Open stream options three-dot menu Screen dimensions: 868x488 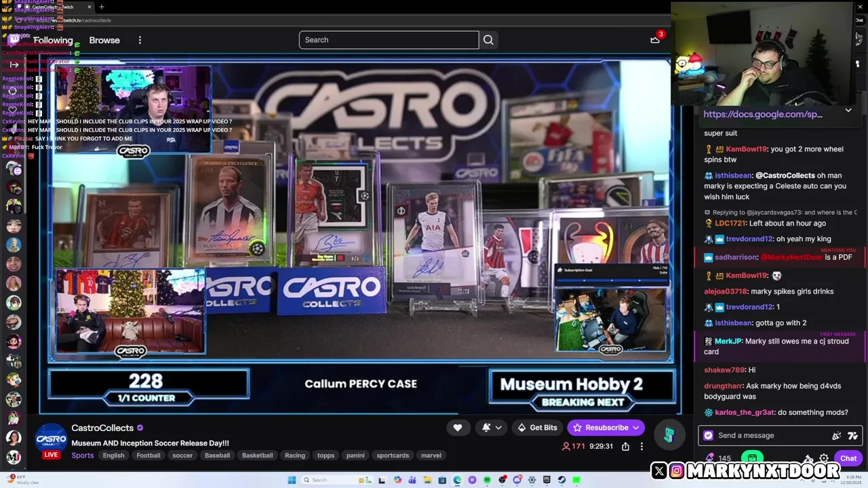(642, 447)
